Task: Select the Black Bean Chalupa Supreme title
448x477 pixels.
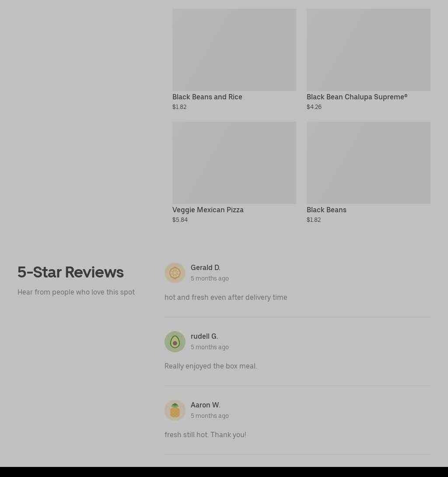Action: tap(357, 97)
